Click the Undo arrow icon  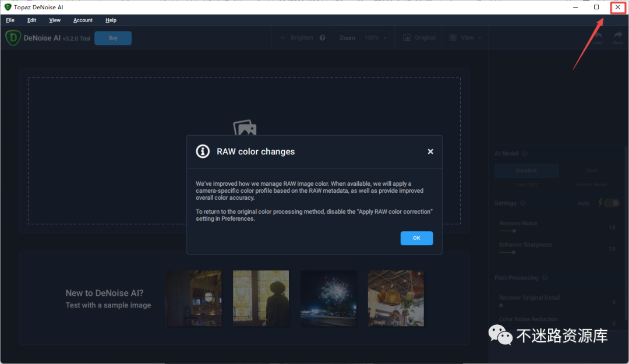(598, 36)
